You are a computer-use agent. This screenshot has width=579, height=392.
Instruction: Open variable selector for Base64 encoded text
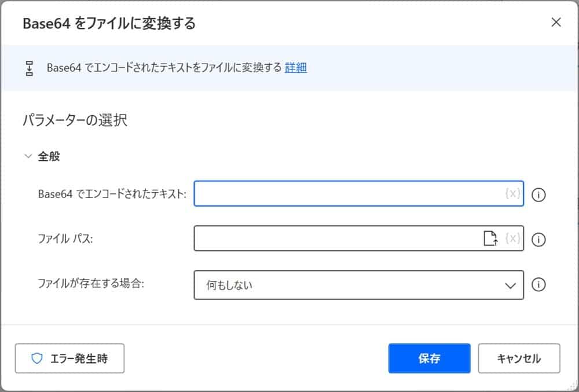point(512,194)
